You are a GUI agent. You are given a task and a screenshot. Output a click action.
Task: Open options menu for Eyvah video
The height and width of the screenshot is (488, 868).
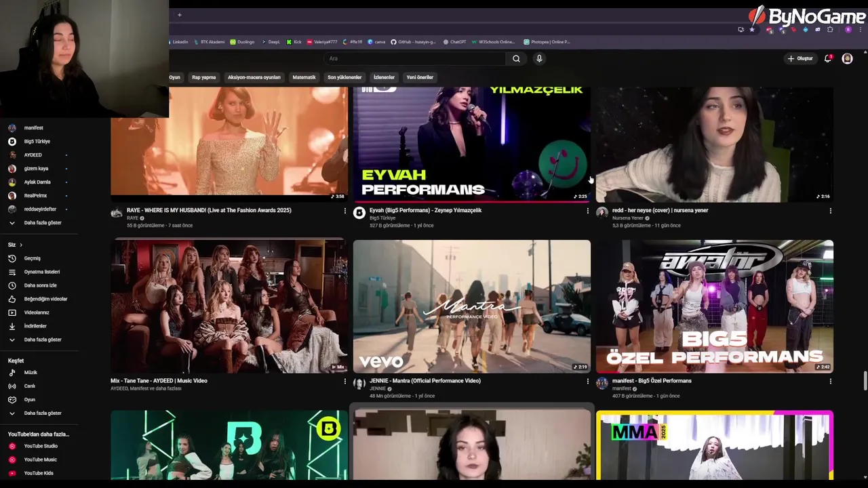(x=587, y=211)
